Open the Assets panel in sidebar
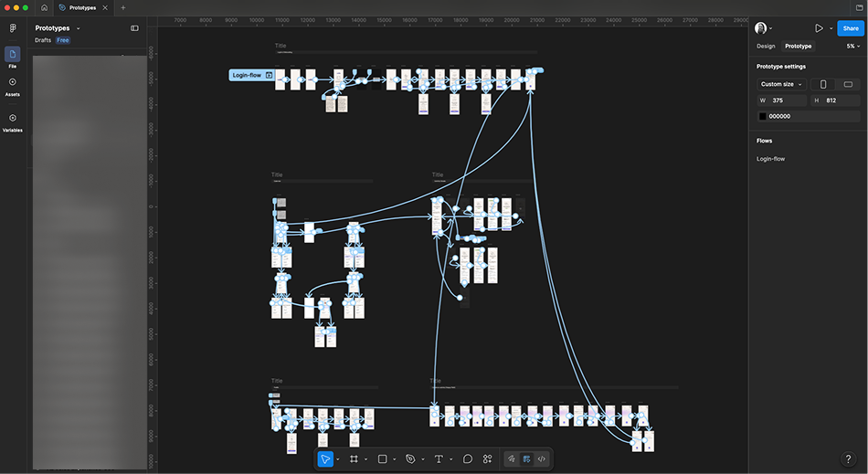868x474 pixels. 12,86
